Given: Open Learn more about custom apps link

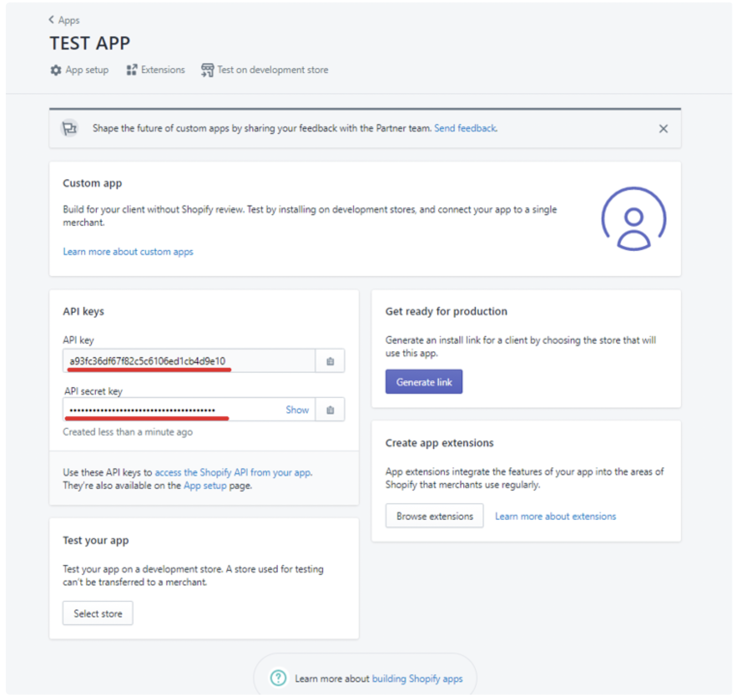Looking at the screenshot, I should (128, 252).
